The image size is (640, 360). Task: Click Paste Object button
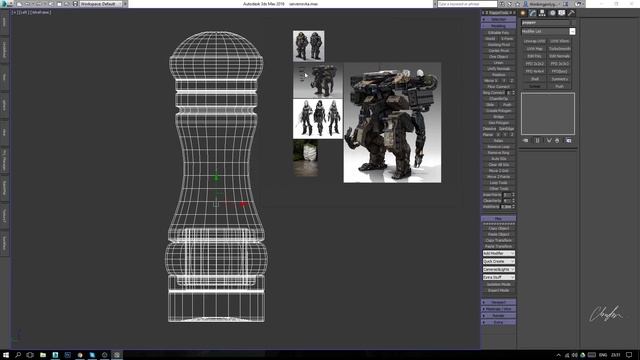point(498,235)
